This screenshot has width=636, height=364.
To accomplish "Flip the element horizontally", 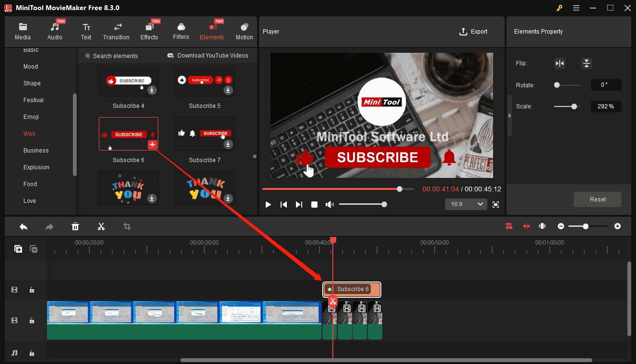I will point(559,63).
